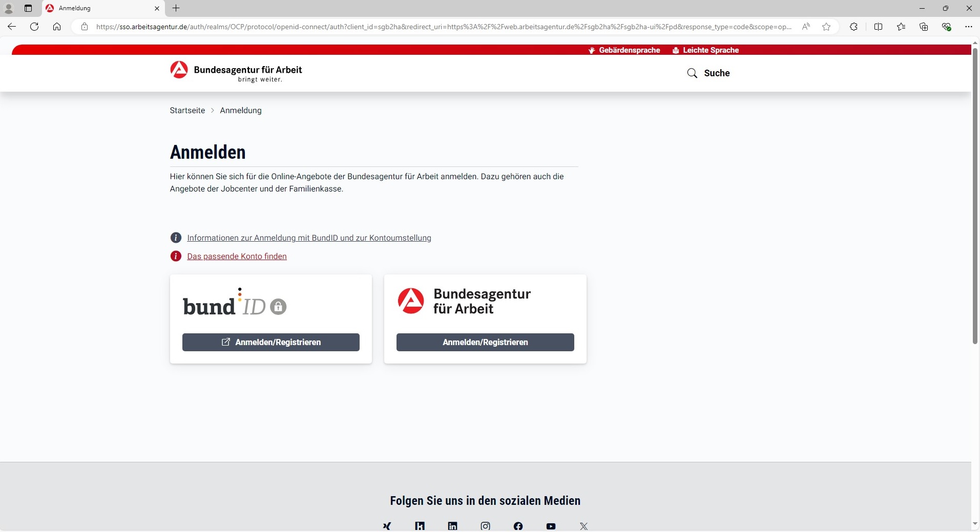Screen dimensions: 980x532
Task: Click the dark info icon beside BundID information
Action: coord(176,238)
